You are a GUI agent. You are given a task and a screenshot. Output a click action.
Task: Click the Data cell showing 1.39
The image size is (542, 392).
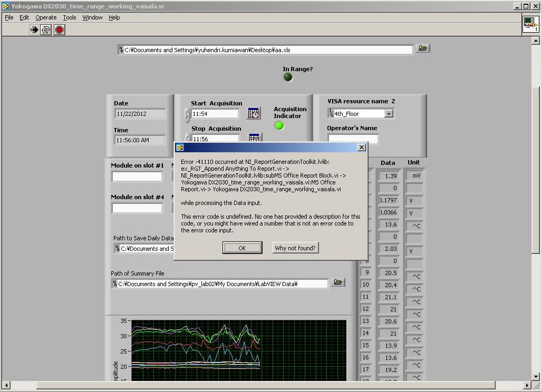tap(389, 176)
